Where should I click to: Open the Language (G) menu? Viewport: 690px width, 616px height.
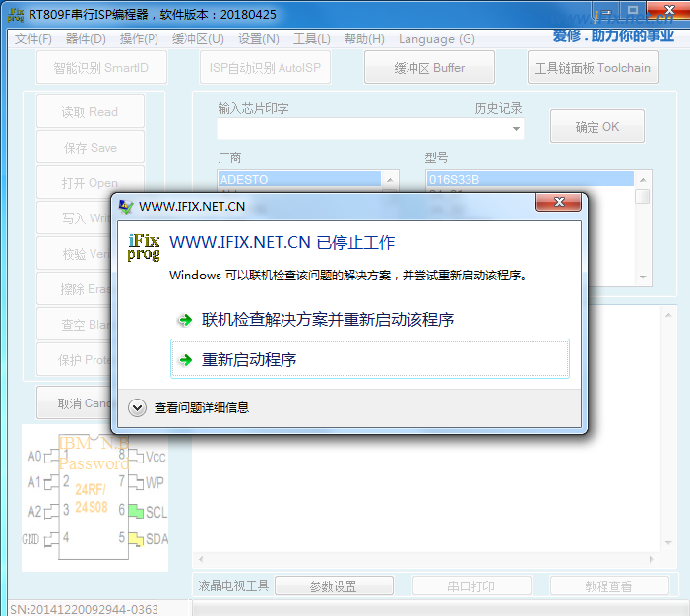[436, 39]
